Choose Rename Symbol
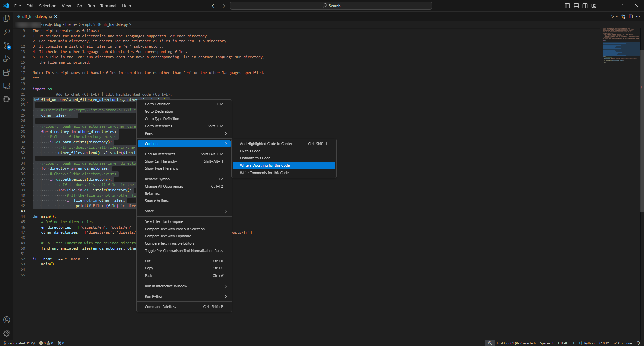This screenshot has height=346, width=644. (x=184, y=179)
